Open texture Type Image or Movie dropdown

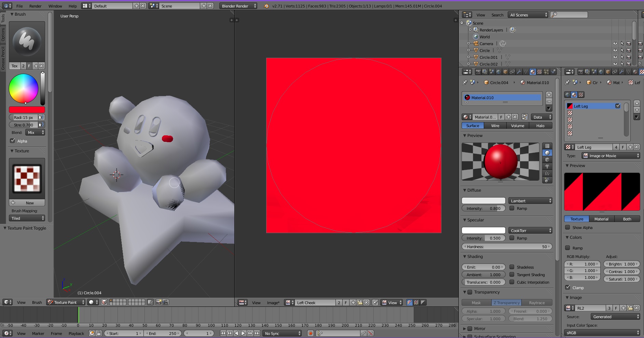(611, 156)
